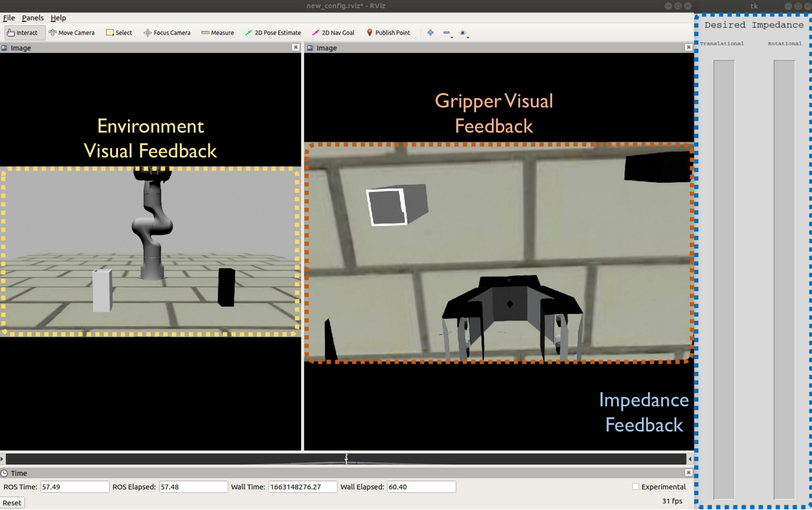Click the Wall Elapsed field
Viewport: 812px width, 510px height.
pyautogui.click(x=422, y=487)
